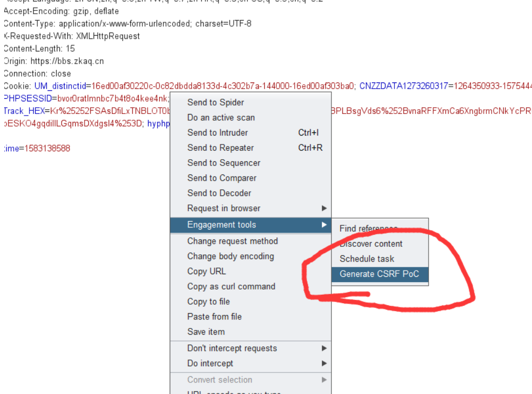The width and height of the screenshot is (532, 394).
Task: Open Do intercept submenu
Action: [x=251, y=363]
